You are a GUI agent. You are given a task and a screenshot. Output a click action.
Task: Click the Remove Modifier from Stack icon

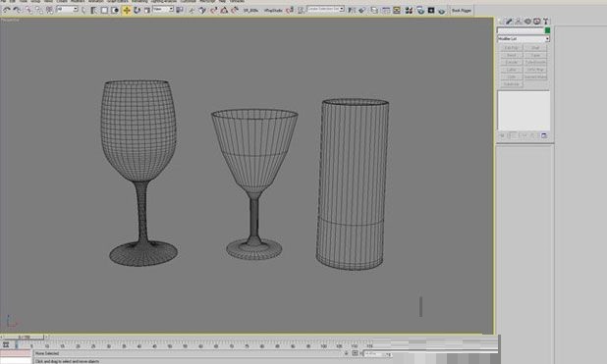click(x=533, y=135)
